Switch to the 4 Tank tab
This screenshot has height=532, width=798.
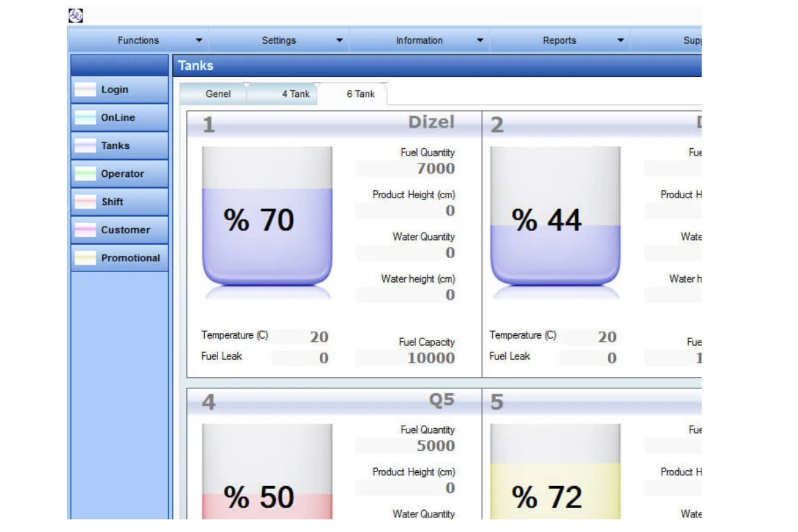tap(295, 94)
